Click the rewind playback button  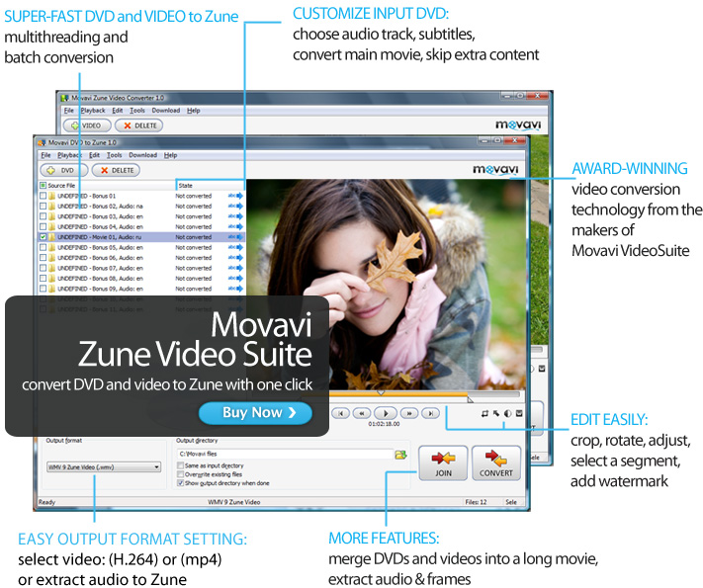pos(362,413)
